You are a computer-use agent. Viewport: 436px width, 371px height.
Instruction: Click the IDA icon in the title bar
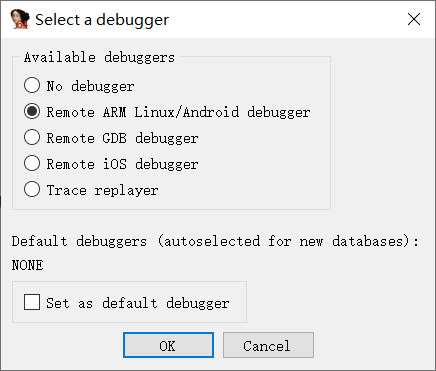[x=20, y=19]
